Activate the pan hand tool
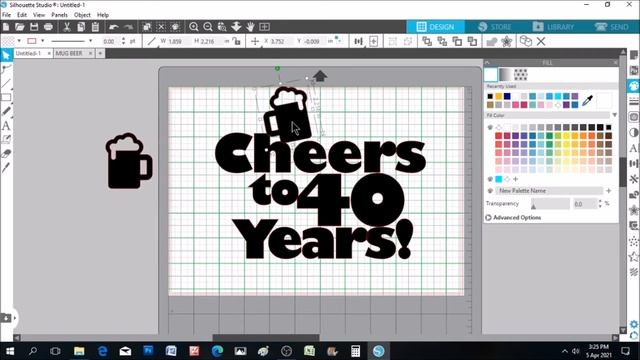This screenshot has height=360, width=640. (250, 27)
